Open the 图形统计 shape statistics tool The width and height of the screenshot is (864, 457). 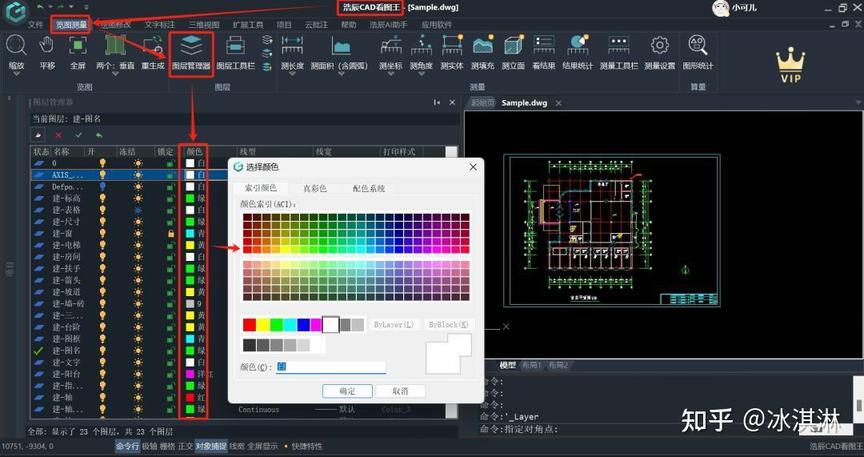698,45
